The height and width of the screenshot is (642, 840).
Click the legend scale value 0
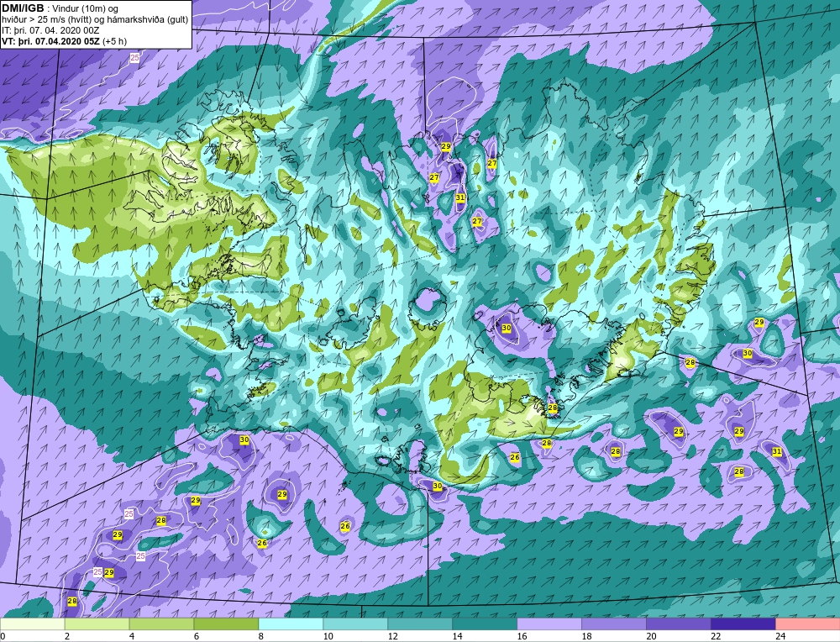(x=3, y=636)
